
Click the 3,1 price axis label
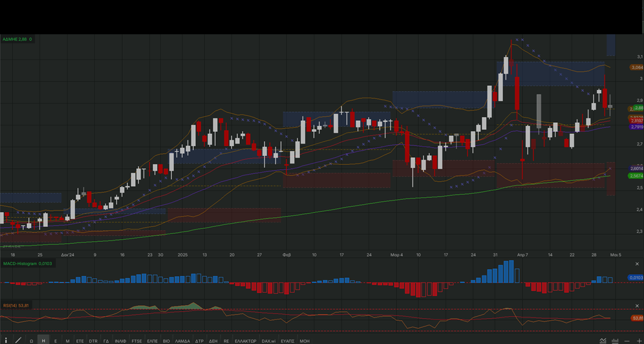(640, 56)
